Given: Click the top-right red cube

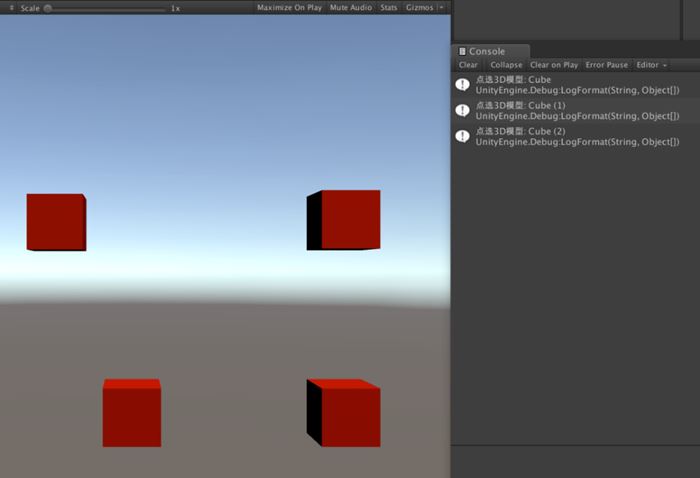Looking at the screenshot, I should [x=345, y=219].
